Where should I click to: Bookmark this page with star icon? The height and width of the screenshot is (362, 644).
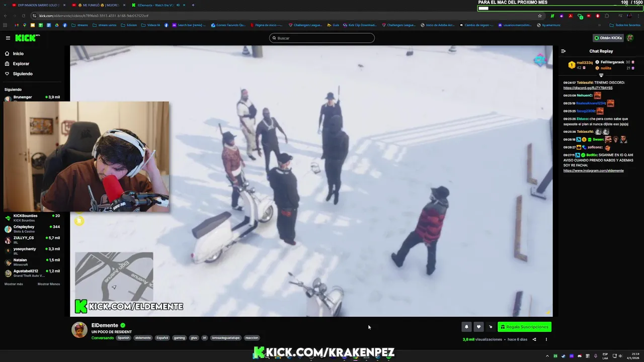540,16
